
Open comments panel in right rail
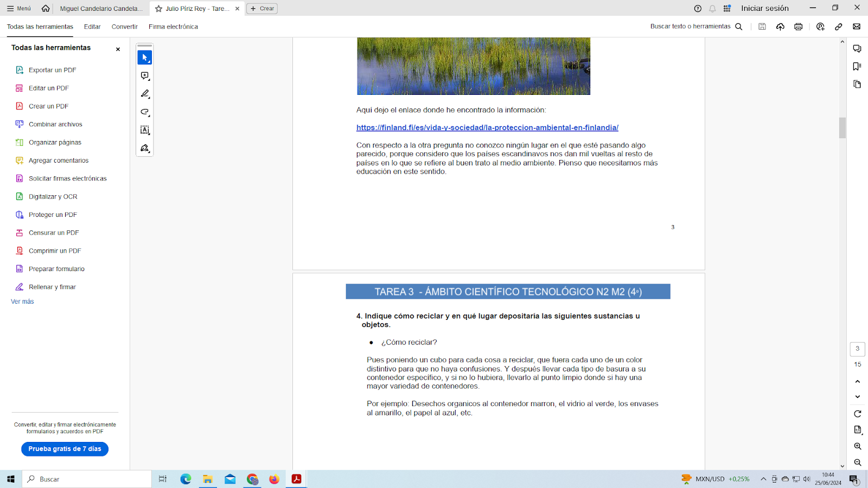[857, 49]
